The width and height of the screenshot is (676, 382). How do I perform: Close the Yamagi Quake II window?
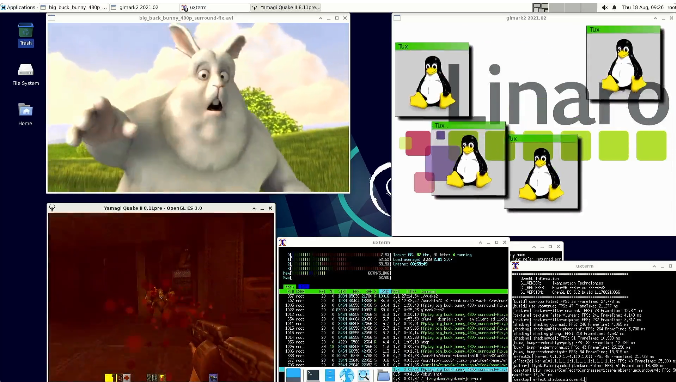[x=270, y=208]
